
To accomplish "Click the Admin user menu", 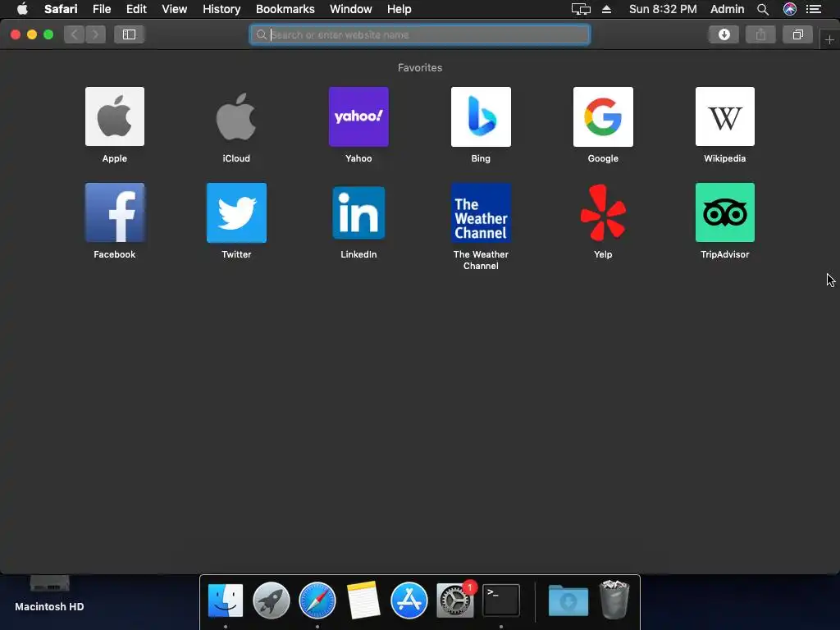I will [x=727, y=9].
